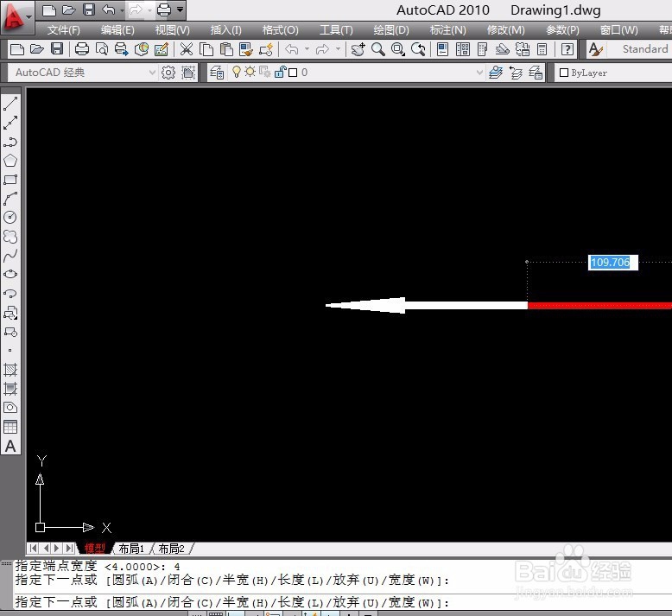Open the ByLayer color control dropdown
This screenshot has height=616, width=672.
(x=613, y=73)
